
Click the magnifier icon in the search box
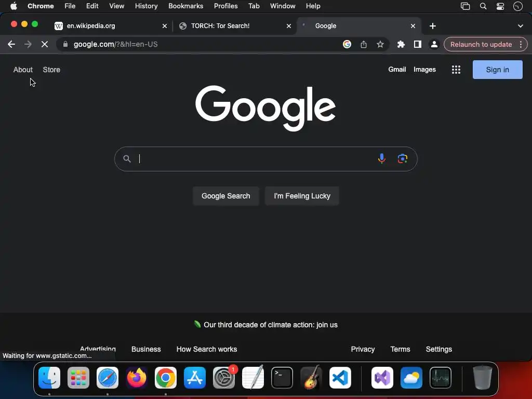(x=127, y=159)
